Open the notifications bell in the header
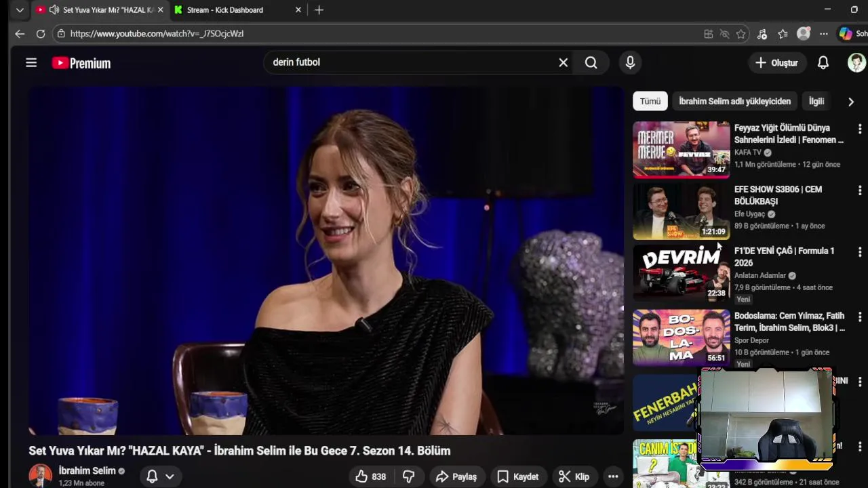The height and width of the screenshot is (488, 868). 823,62
